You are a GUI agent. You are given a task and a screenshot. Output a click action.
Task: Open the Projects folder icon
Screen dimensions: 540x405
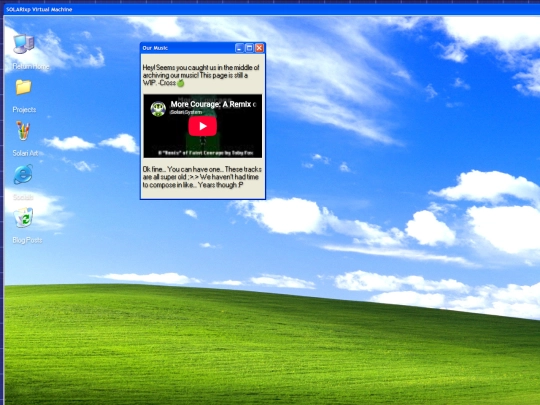(x=23, y=87)
